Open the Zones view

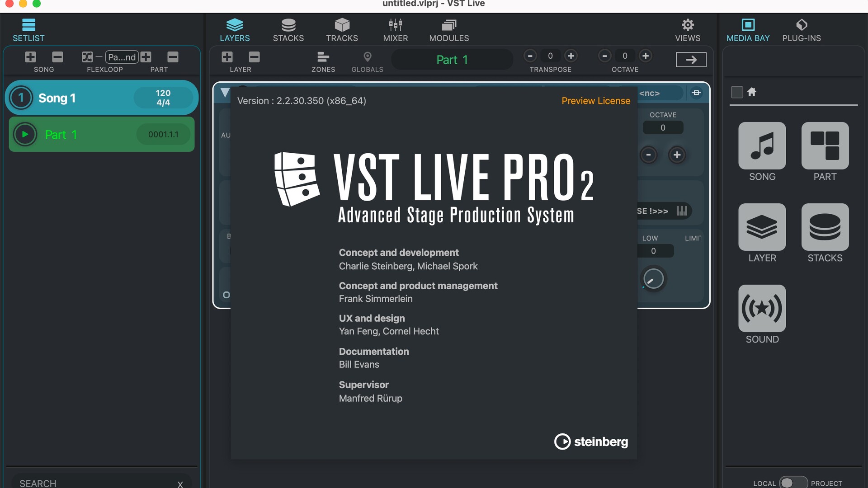coord(323,61)
